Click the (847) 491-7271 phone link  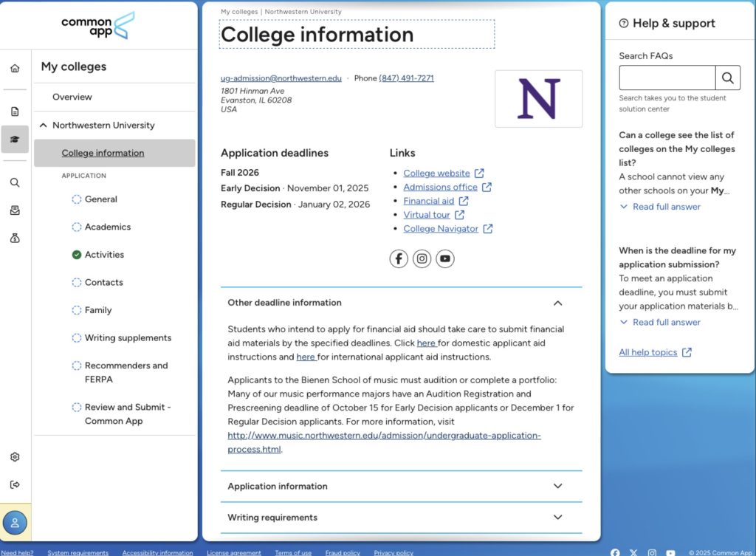tap(407, 78)
